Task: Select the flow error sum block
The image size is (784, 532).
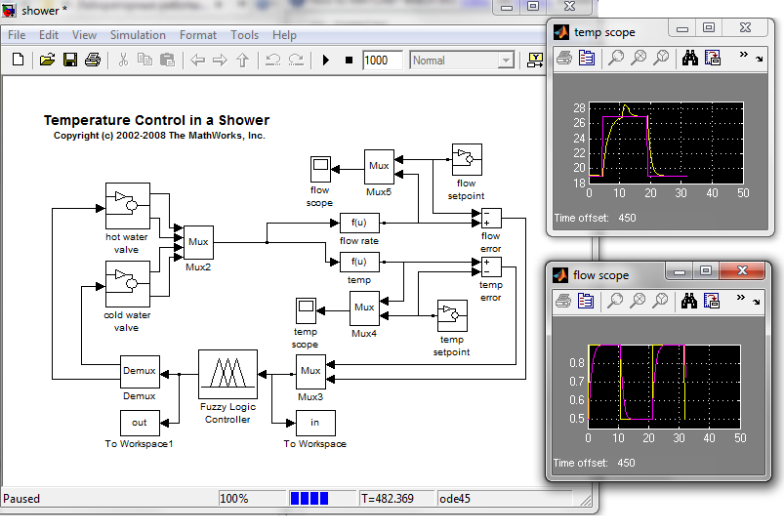Action: (x=491, y=219)
